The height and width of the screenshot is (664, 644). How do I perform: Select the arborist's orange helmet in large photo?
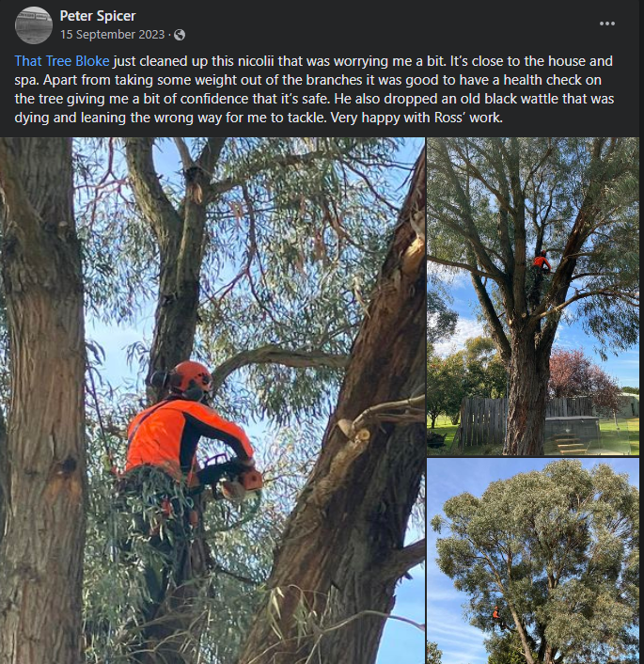pos(191,375)
